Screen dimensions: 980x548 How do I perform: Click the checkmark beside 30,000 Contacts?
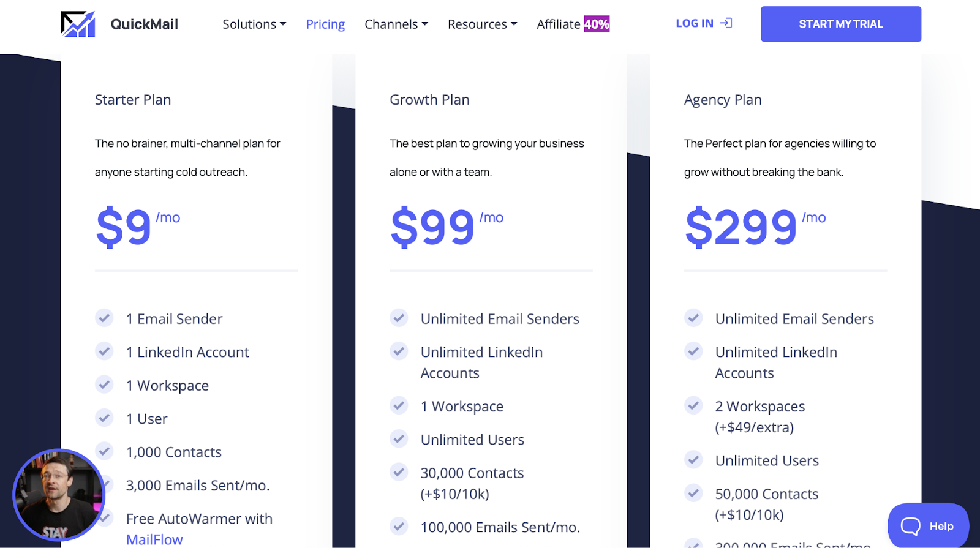click(x=399, y=471)
